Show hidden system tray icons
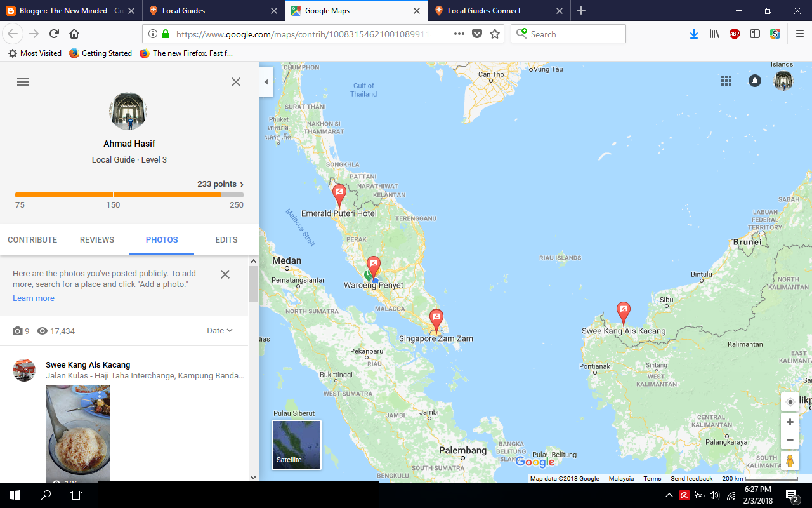The height and width of the screenshot is (508, 812). click(x=669, y=495)
